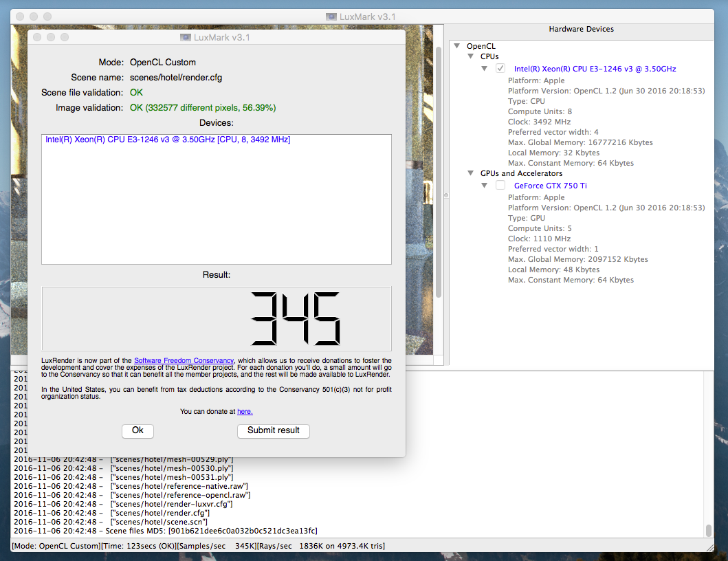Image resolution: width=728 pixels, height=561 pixels.
Task: Click the 'render-luxvr.cfg' log line
Action: pos(123,505)
